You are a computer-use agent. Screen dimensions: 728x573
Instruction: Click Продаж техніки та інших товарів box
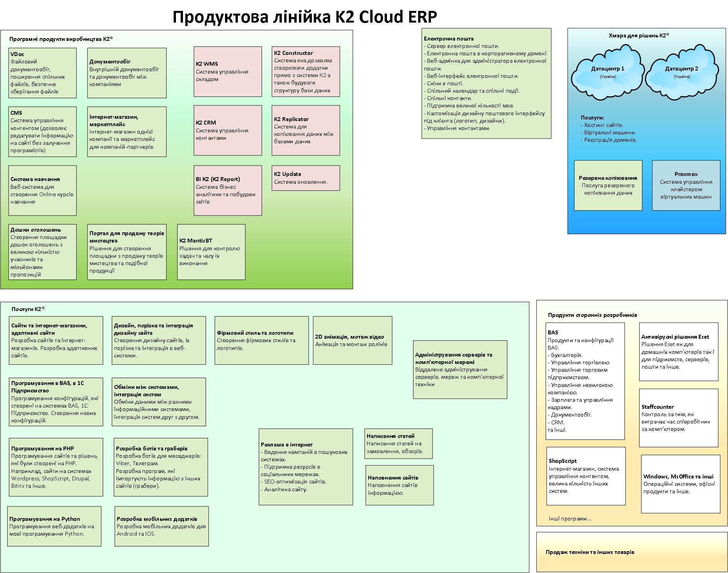tap(631, 552)
